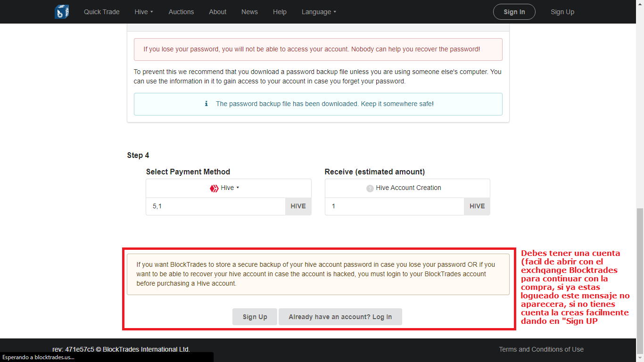Click the Select Payment Method heading
Viewport: 644px width, 362px height.
click(188, 172)
